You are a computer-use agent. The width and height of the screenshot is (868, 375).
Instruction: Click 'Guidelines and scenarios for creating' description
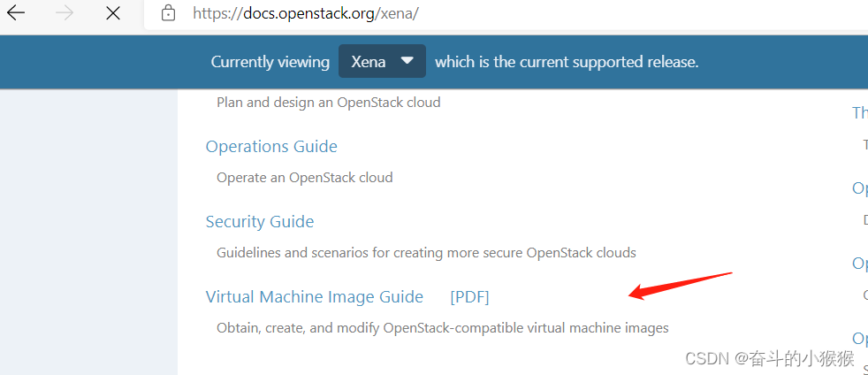point(426,253)
